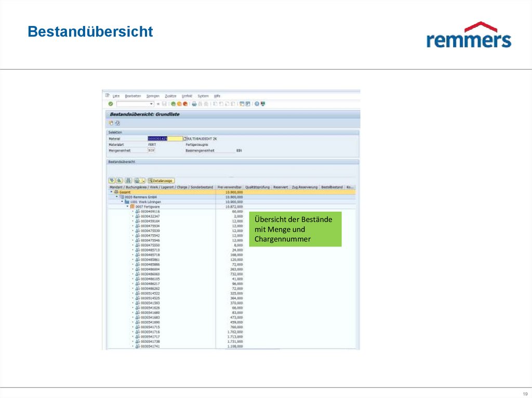This screenshot has width=532, height=398.
Task: Click into the command input field
Action: [135, 104]
